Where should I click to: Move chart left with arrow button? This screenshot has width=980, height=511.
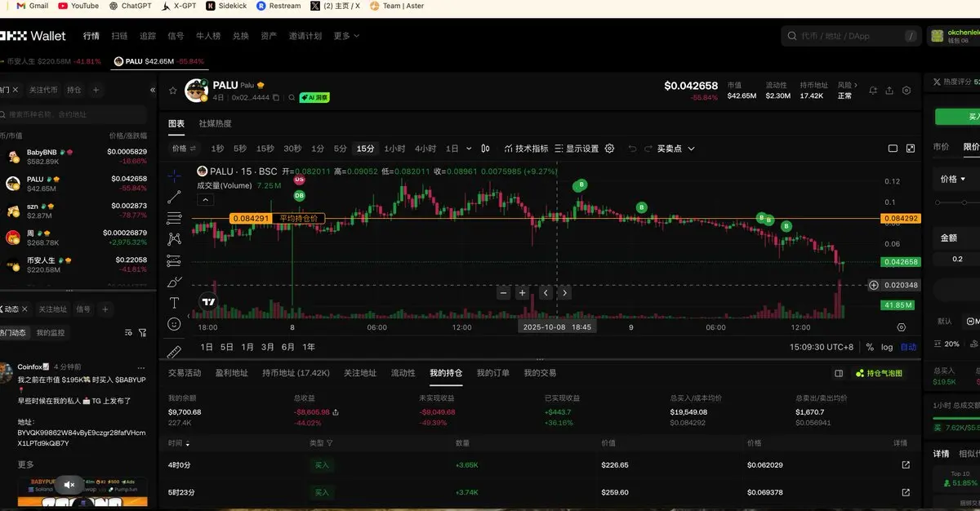coord(546,292)
